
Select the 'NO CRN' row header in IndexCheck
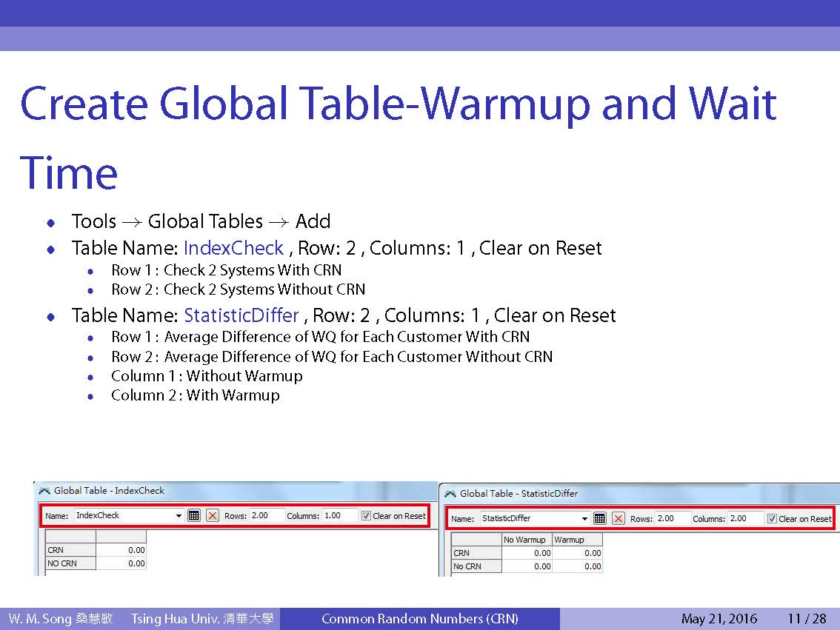point(70,563)
